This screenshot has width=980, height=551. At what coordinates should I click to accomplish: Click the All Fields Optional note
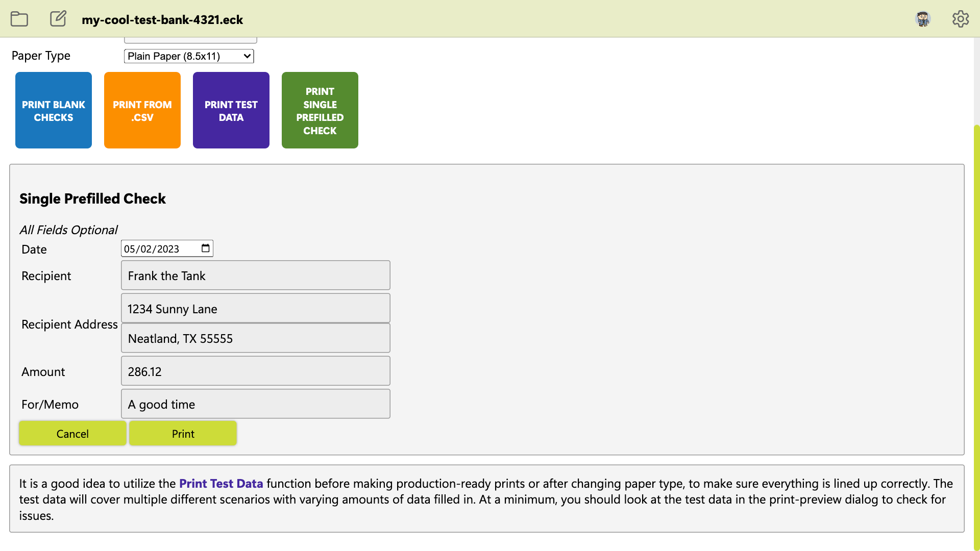(68, 230)
